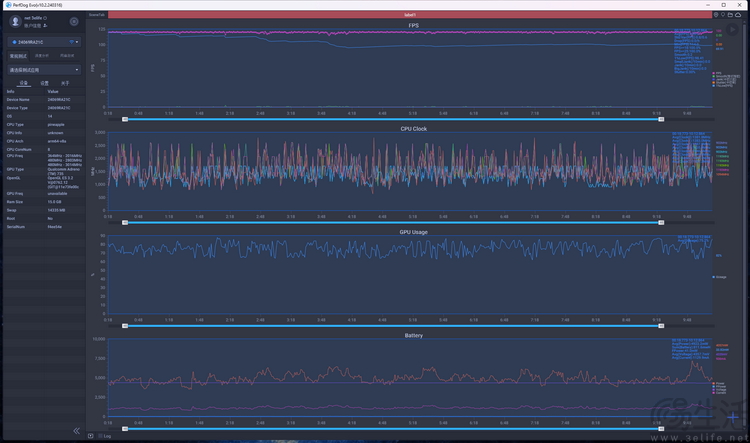Image resolution: width=750 pixels, height=443 pixels.
Task: Open the folder icon in top-right toolbar
Action: coord(731,15)
